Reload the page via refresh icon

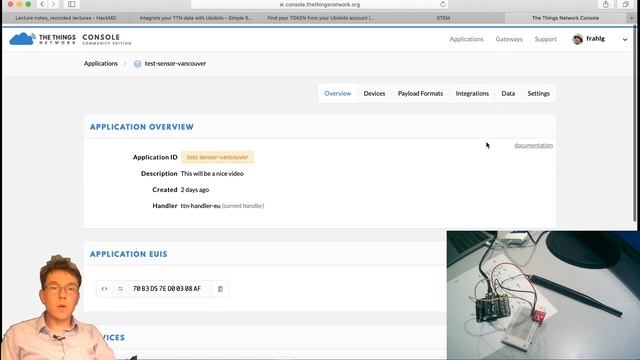tap(442, 4)
